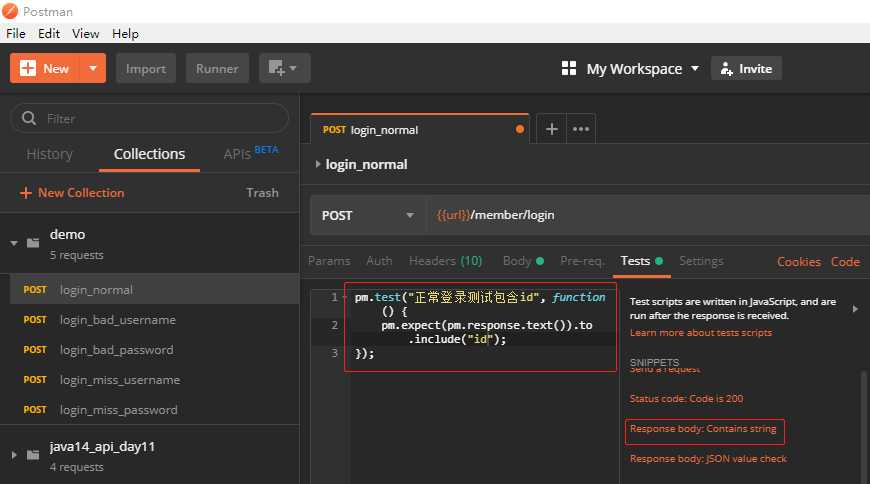Image resolution: width=870 pixels, height=484 pixels.
Task: Click the Postman logo icon in title bar
Action: [x=10, y=11]
